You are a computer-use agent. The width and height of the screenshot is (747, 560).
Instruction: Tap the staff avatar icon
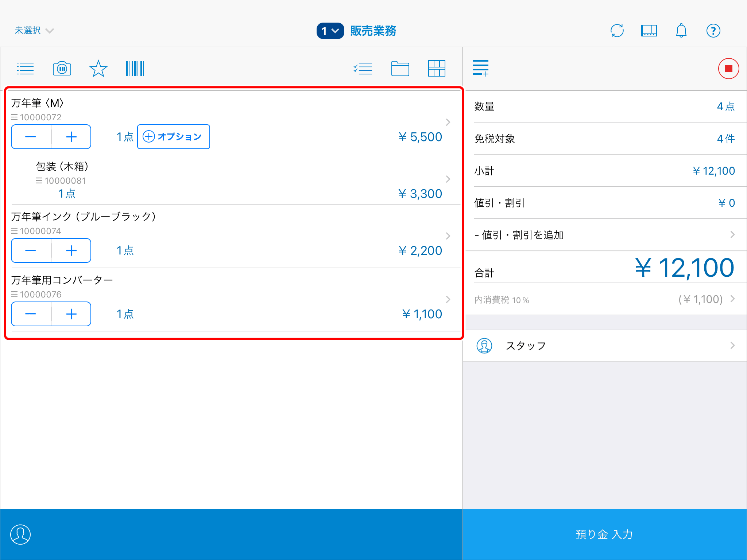point(484,346)
